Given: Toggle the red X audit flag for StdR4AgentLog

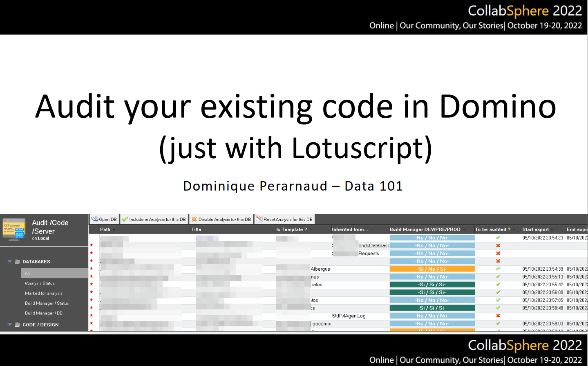Looking at the screenshot, I should pos(498,316).
